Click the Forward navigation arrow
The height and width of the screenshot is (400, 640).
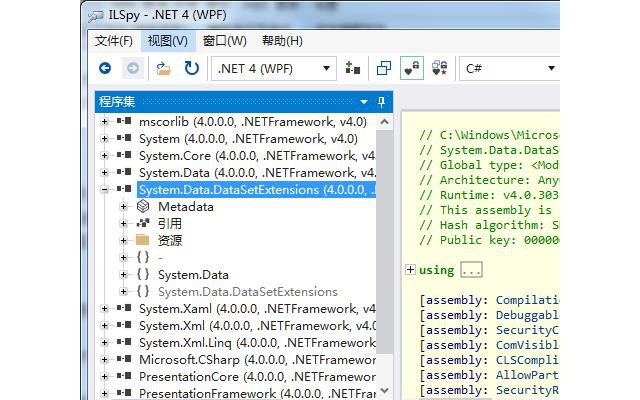point(133,68)
